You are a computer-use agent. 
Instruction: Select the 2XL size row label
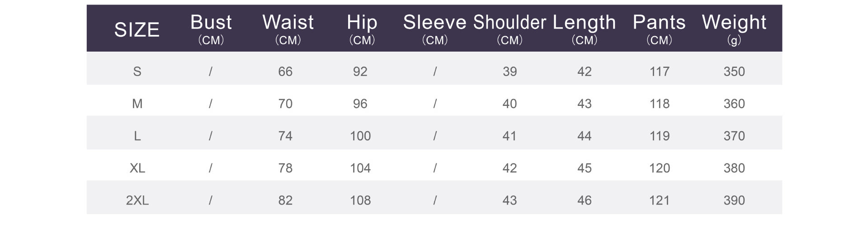point(137,200)
